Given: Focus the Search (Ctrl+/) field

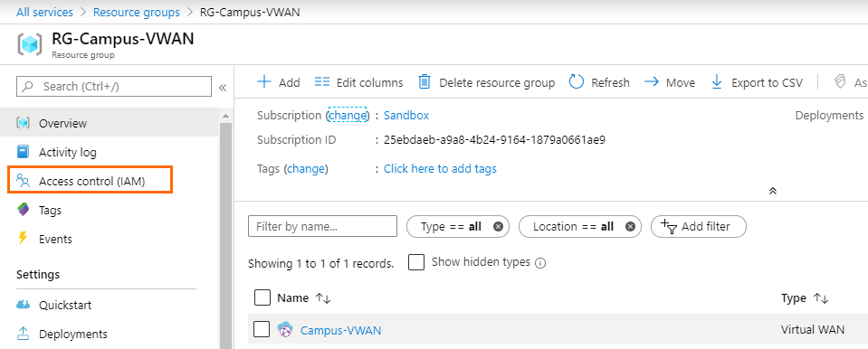Looking at the screenshot, I should tap(114, 86).
